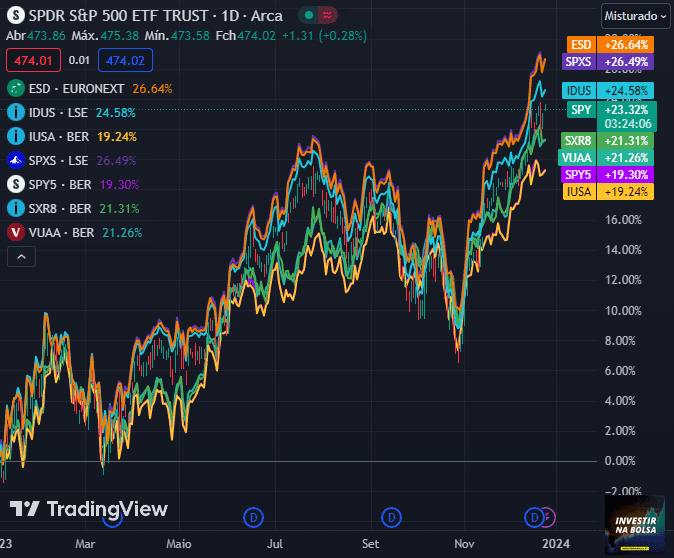The image size is (674, 558).
Task: Click the yellow IUSA +19.24% label
Action: (x=608, y=191)
